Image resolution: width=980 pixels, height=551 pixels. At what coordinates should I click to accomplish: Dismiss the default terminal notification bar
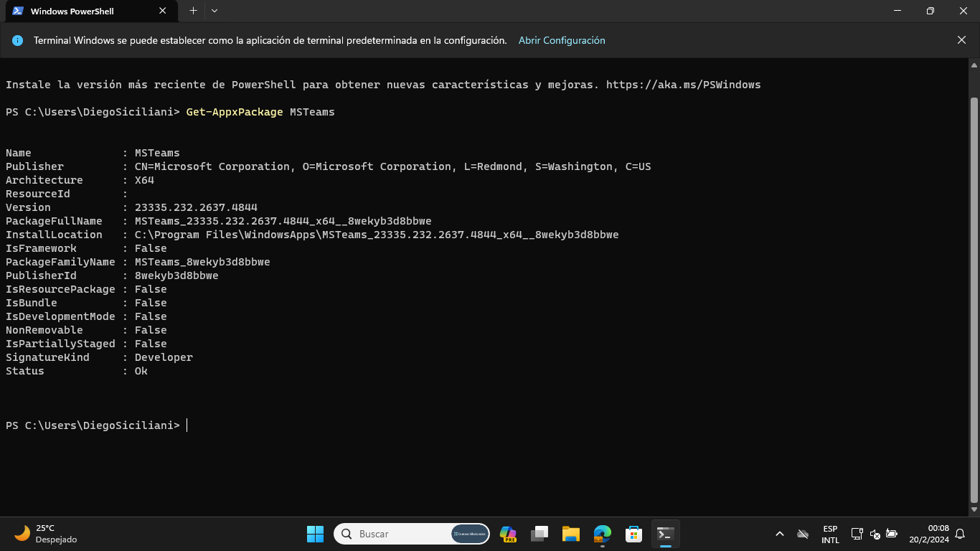click(961, 40)
